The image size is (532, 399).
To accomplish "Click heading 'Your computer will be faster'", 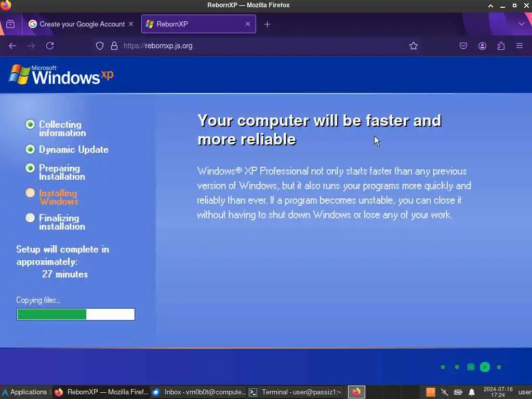I will coord(320,130).
